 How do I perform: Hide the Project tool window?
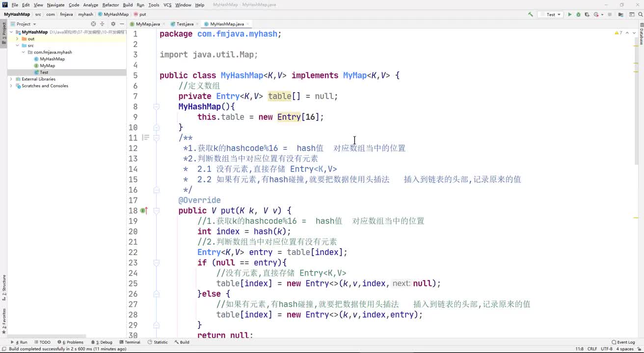[x=122, y=24]
